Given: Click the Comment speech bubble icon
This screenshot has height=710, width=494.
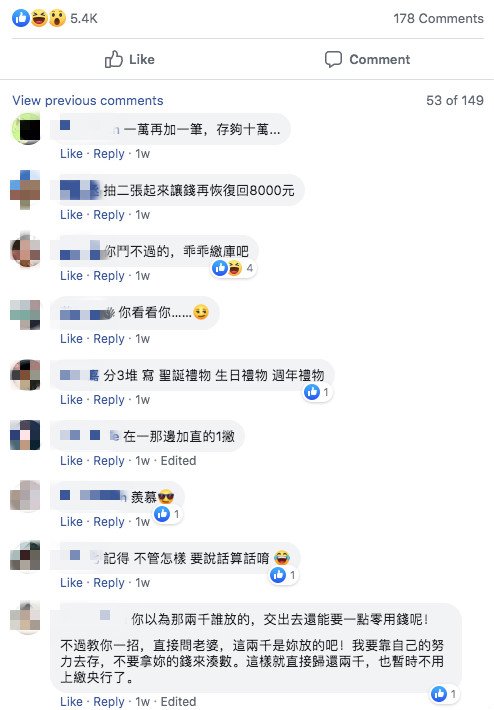Looking at the screenshot, I should [333, 59].
